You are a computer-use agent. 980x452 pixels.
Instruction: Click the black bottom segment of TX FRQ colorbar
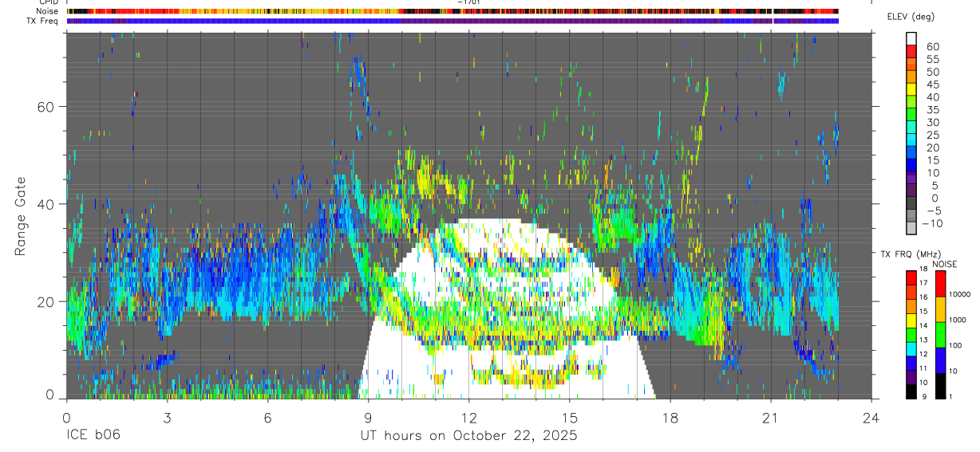point(911,391)
